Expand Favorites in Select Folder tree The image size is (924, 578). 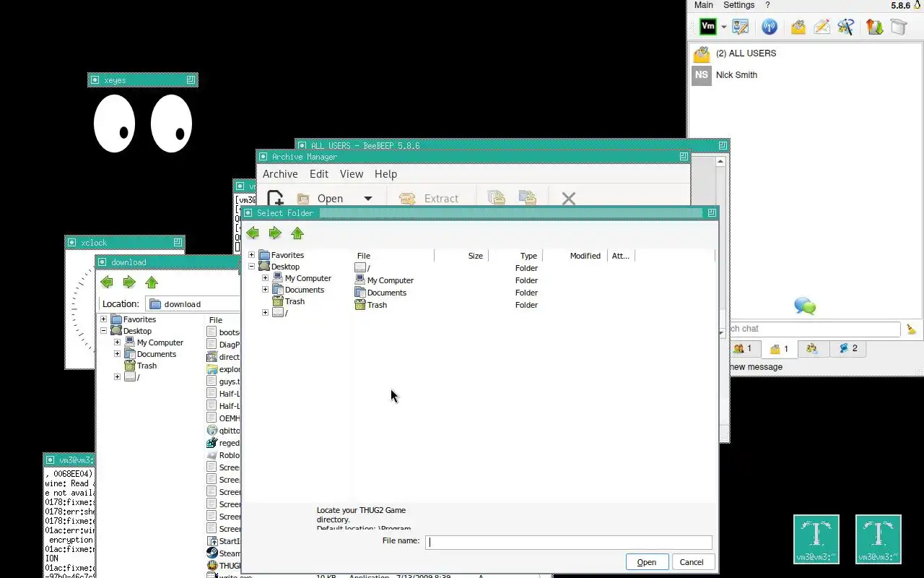[x=251, y=255]
